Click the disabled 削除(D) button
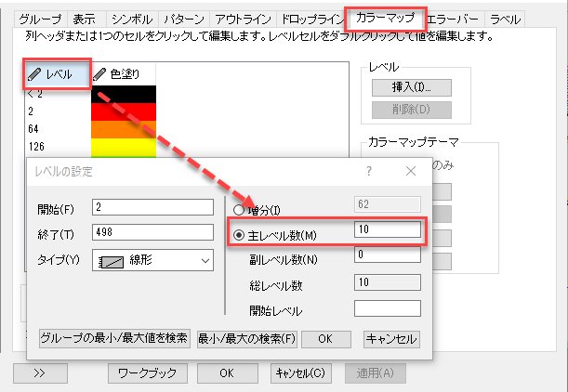568x392 pixels. click(x=412, y=110)
